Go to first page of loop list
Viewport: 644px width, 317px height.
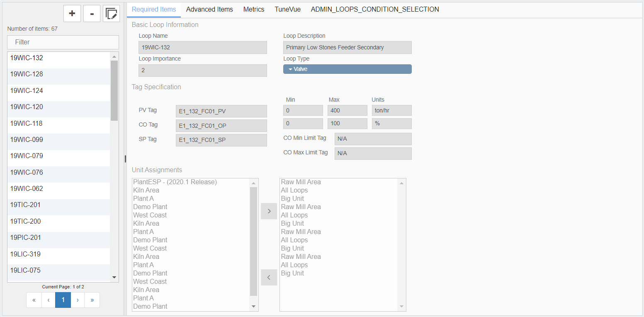[34, 300]
